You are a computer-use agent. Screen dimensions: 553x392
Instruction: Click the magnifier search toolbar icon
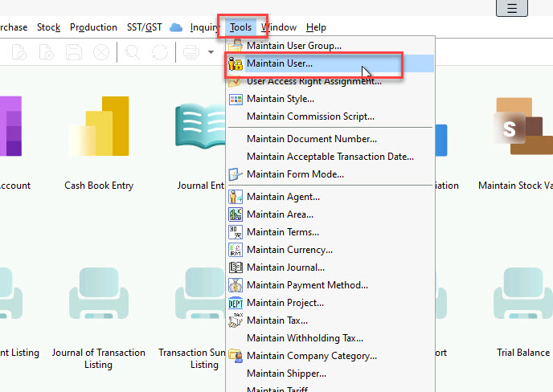click(133, 52)
